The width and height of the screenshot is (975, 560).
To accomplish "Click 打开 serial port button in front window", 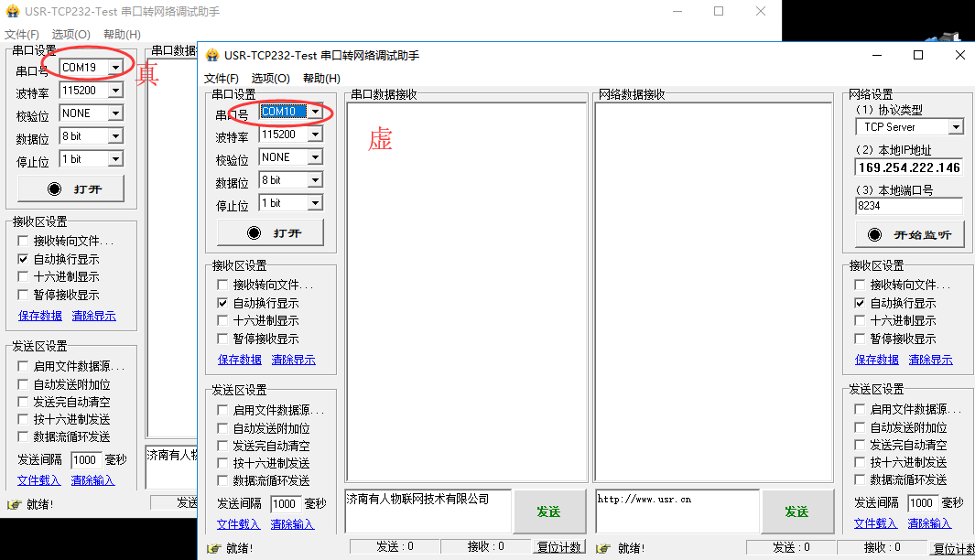I will pyautogui.click(x=270, y=233).
